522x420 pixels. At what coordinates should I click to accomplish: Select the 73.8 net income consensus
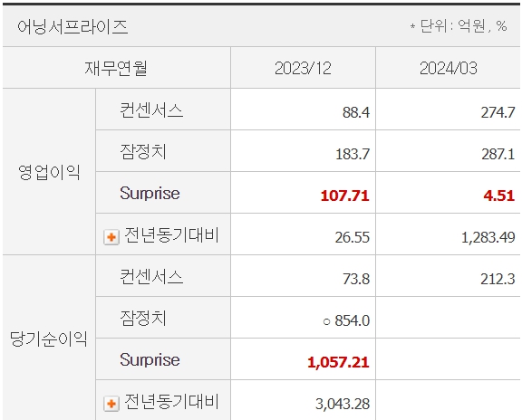point(356,279)
